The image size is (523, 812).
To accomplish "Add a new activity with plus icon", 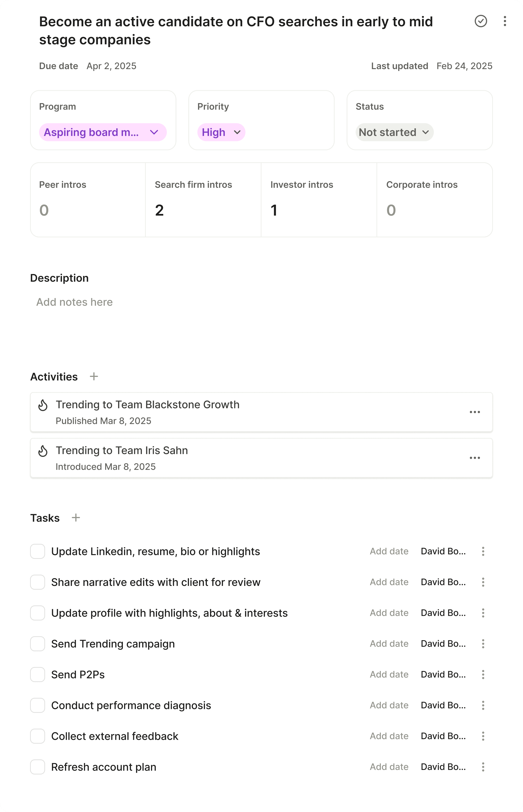I will click(94, 377).
